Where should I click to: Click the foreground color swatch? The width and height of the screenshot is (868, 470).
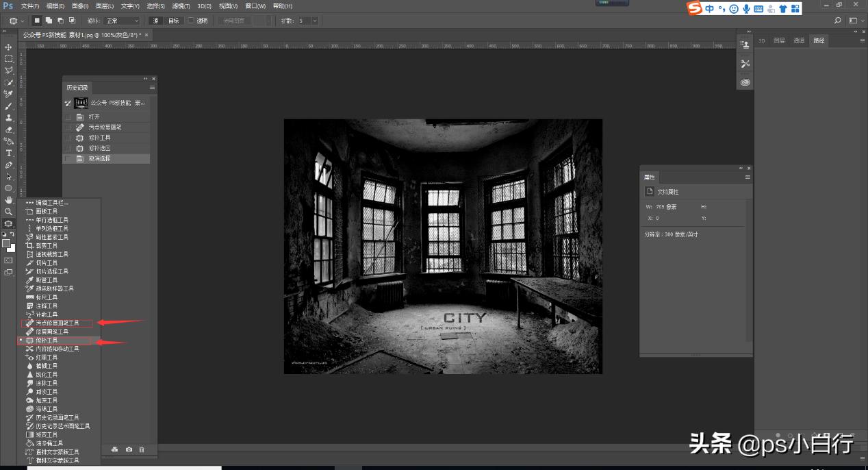(x=6, y=243)
